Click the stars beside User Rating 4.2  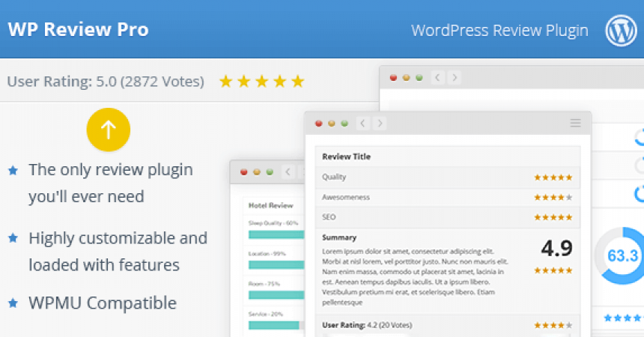click(553, 326)
